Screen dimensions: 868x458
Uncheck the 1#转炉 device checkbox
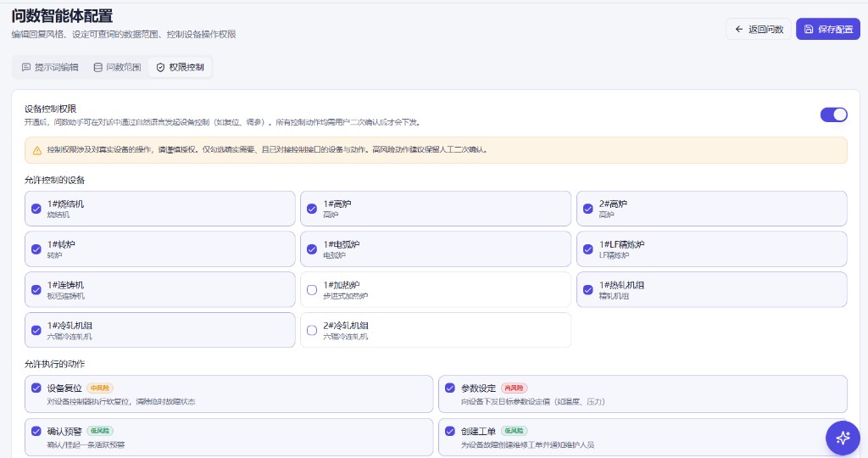tap(36, 249)
